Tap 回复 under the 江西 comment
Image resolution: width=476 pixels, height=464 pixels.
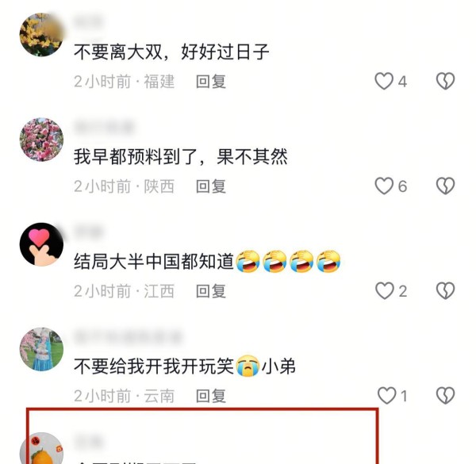[211, 291]
